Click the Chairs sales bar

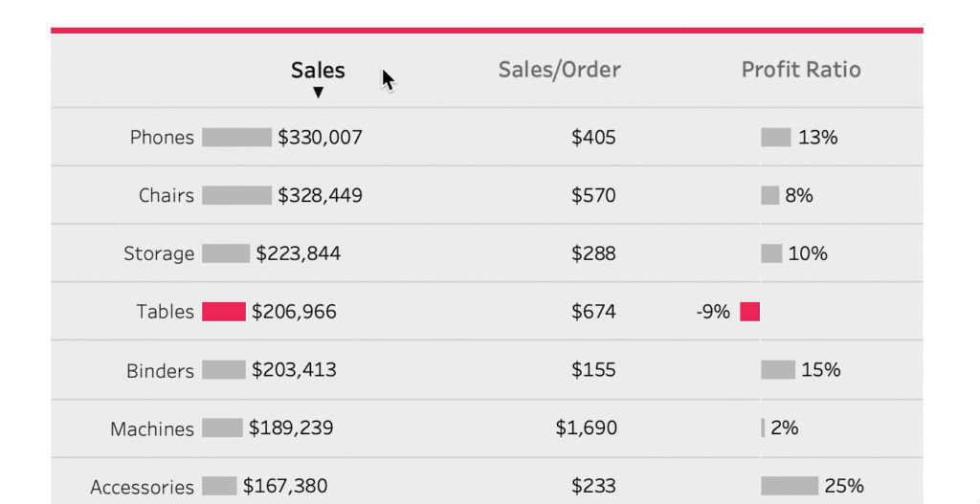click(x=236, y=196)
